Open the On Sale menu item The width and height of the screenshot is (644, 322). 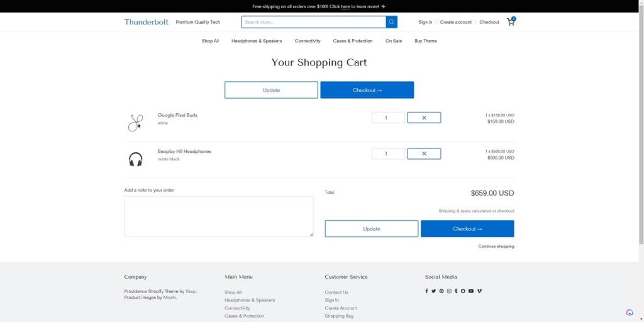(394, 41)
